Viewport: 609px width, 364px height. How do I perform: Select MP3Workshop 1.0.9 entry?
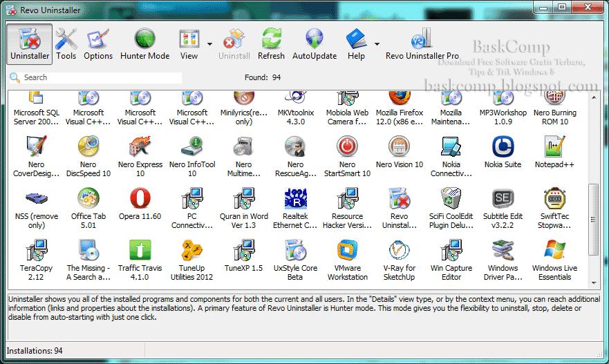503,108
